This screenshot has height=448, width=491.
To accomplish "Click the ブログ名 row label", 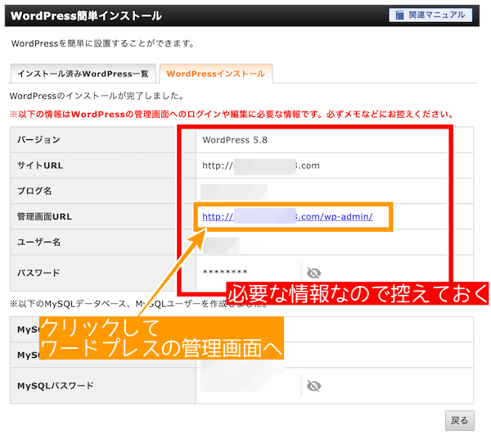I will (34, 191).
